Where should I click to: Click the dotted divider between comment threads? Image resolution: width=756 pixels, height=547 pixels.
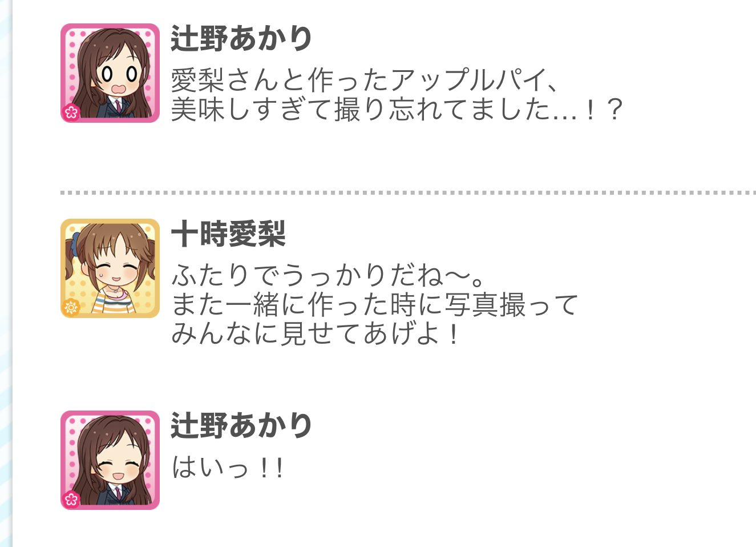[408, 193]
